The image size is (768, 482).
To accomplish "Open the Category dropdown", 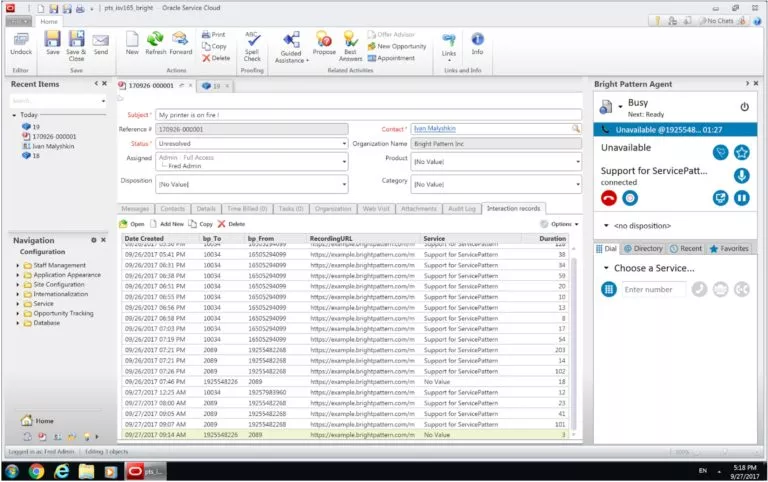I will click(x=577, y=184).
